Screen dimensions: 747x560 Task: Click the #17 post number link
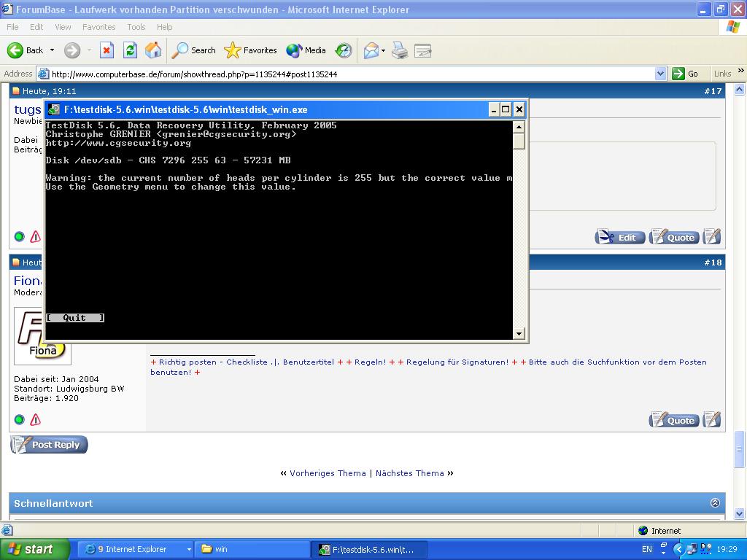(x=713, y=91)
